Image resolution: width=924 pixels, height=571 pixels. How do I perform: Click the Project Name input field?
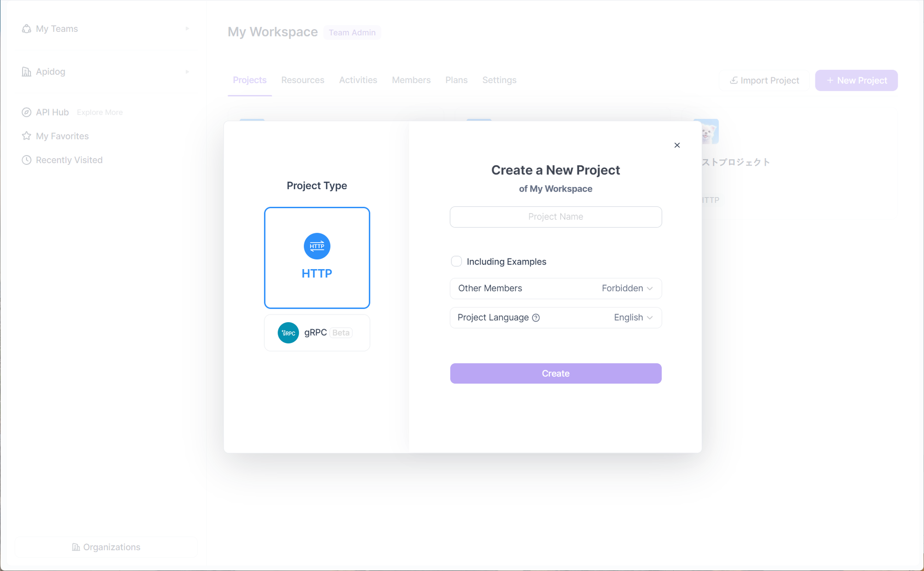click(x=556, y=216)
